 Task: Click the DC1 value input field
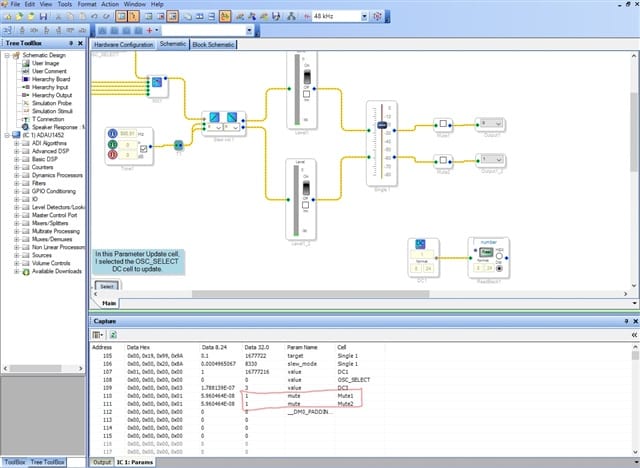coord(422,254)
